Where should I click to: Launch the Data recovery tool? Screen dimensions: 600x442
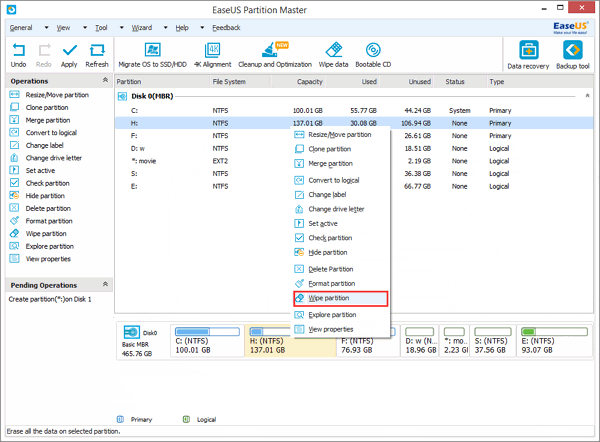point(528,55)
